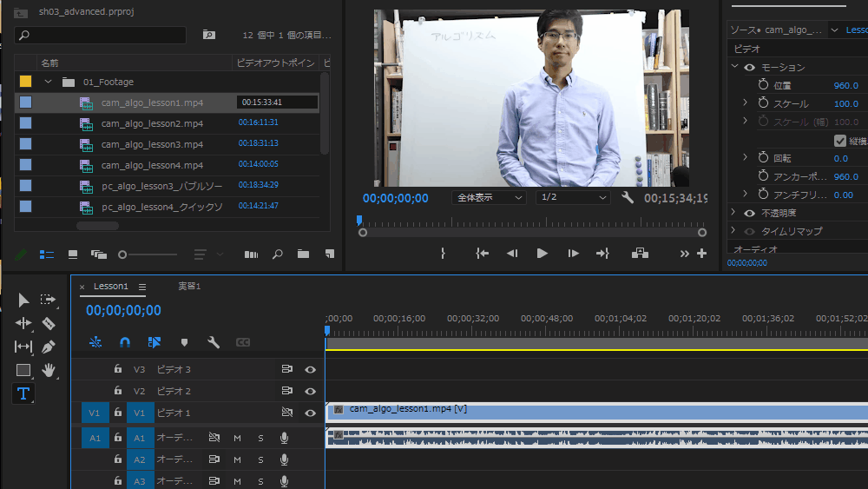Viewport: 868px width, 489px height.
Task: Toggle linked selection in timeline
Action: tap(155, 342)
